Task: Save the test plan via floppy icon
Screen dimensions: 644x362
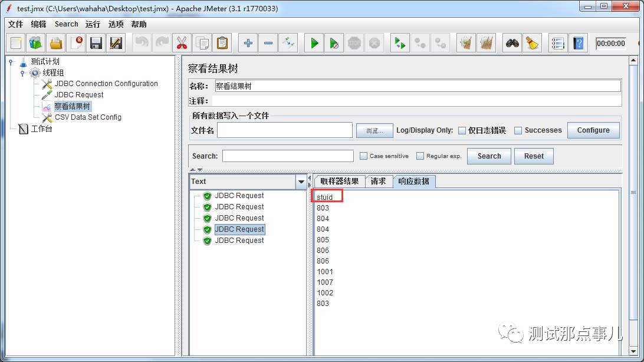Action: coord(96,43)
